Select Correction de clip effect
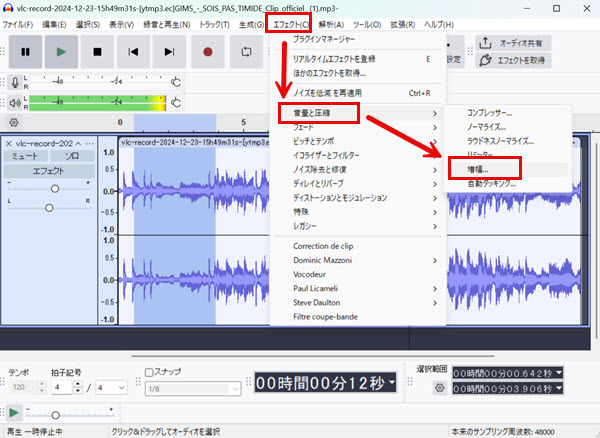This screenshot has width=600, height=438. pos(357,246)
